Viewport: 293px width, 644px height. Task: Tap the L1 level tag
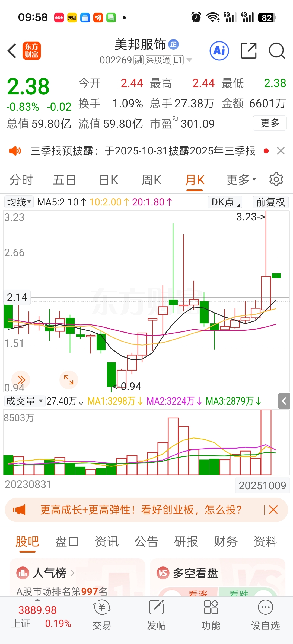pos(178,60)
